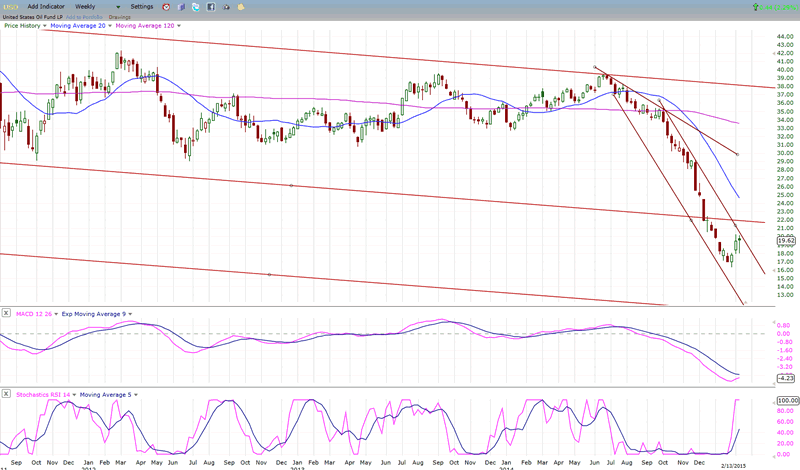Click the United States Oil Fund LP name
This screenshot has width=800, height=470.
click(33, 17)
